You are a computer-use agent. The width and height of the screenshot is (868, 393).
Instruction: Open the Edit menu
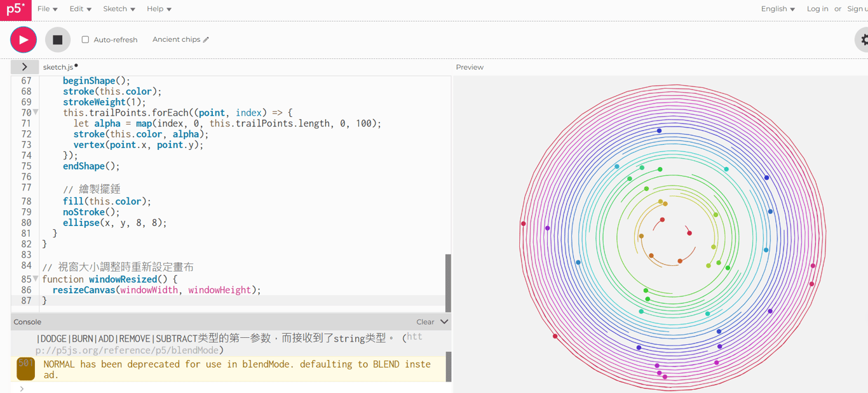pyautogui.click(x=81, y=9)
